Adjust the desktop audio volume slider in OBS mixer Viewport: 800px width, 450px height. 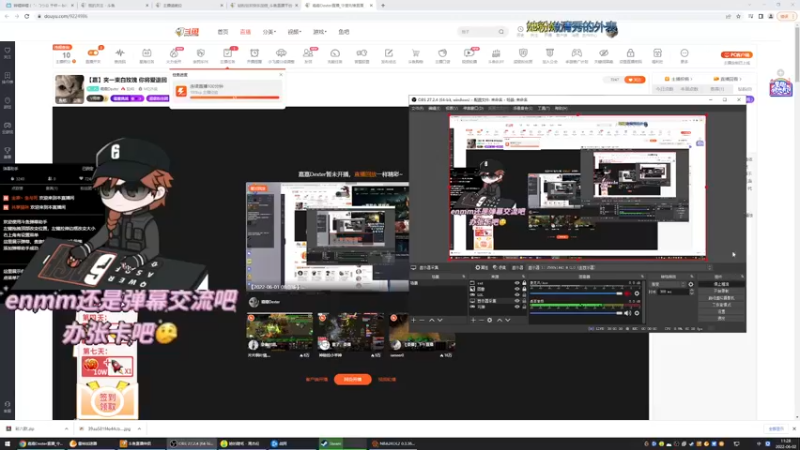(x=576, y=313)
